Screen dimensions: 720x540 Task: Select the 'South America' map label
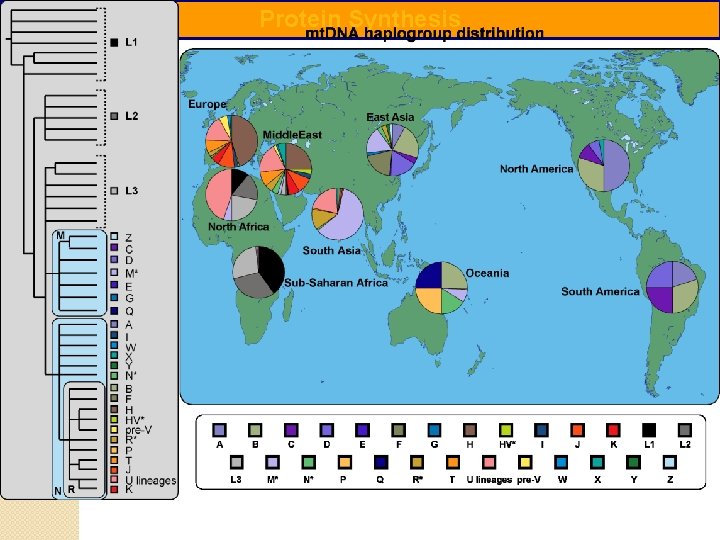point(600,292)
